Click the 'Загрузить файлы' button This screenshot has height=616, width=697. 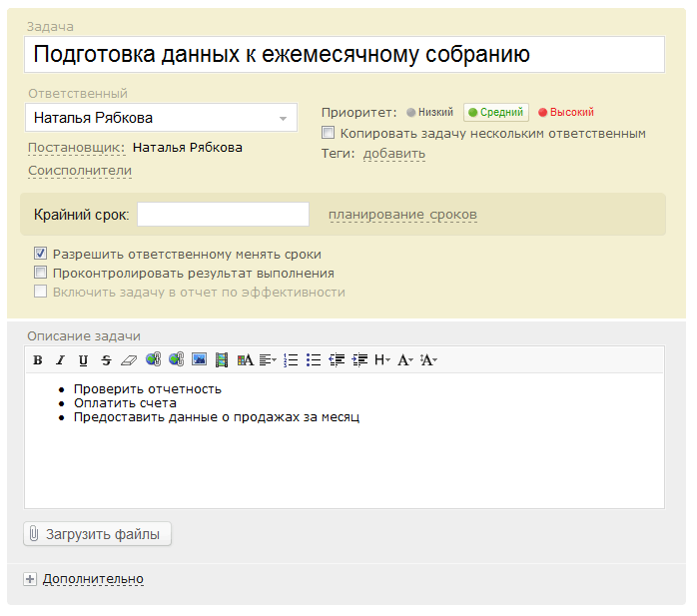pyautogui.click(x=98, y=534)
